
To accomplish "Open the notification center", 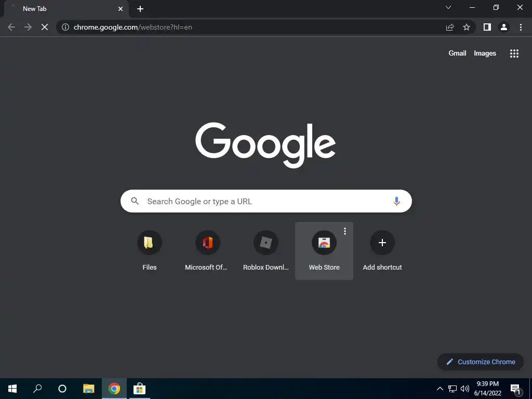I will pos(515,389).
